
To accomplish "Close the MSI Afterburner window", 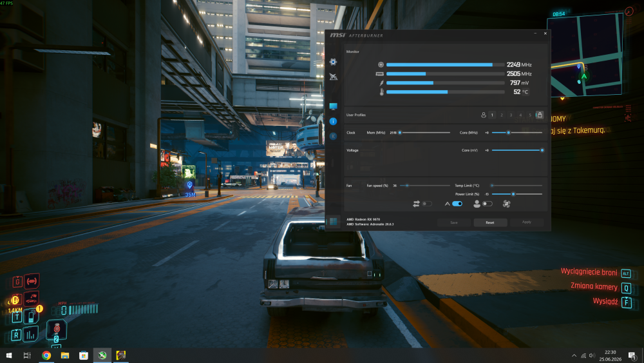I will click(545, 34).
